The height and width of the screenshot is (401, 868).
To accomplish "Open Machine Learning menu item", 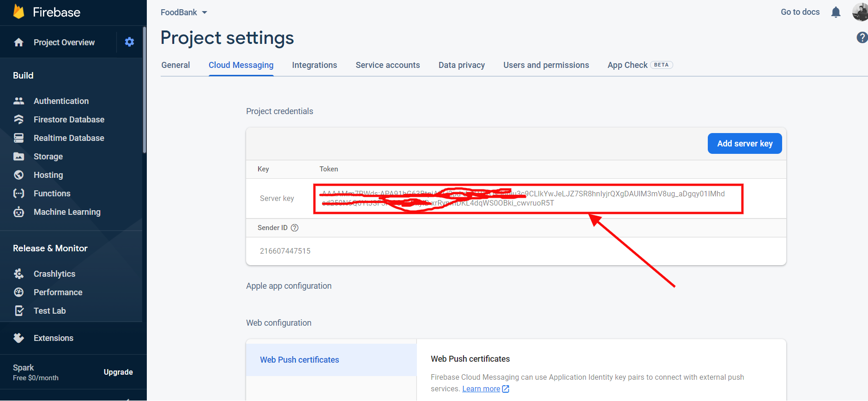I will tap(67, 212).
